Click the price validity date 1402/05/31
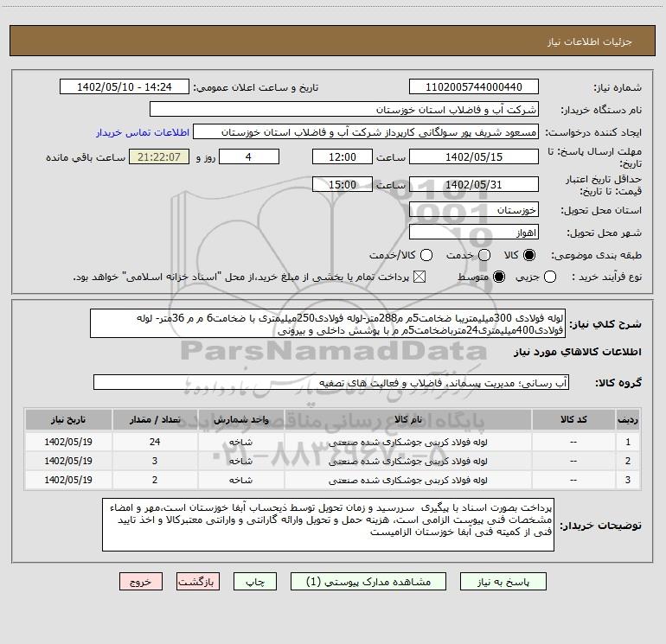The image size is (666, 644). click(x=474, y=184)
